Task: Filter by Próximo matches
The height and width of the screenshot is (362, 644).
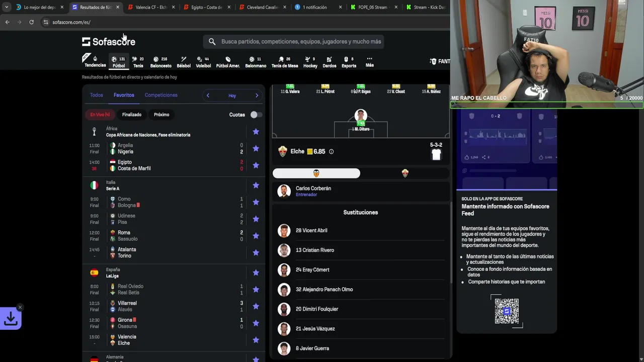Action: [162, 115]
